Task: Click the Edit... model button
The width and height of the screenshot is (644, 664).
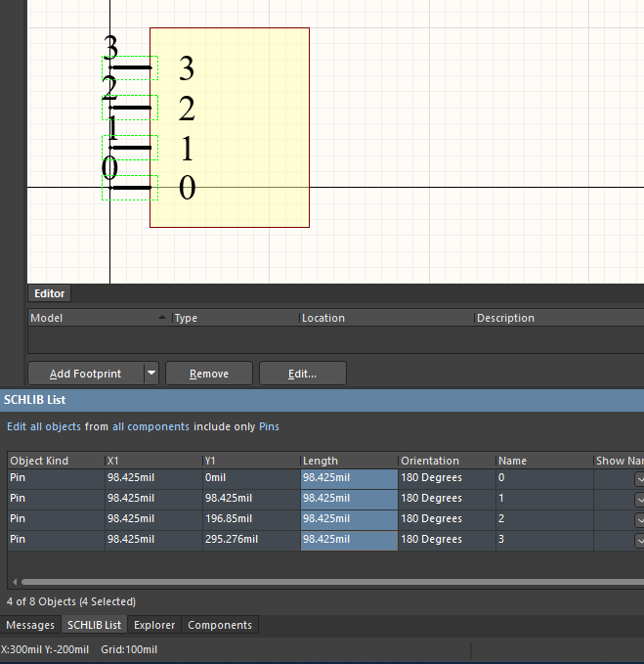Action: click(x=302, y=374)
